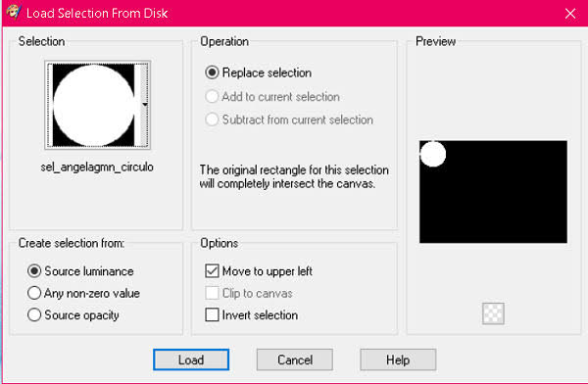Close the Load Selection From Disk dialog

click(x=570, y=14)
